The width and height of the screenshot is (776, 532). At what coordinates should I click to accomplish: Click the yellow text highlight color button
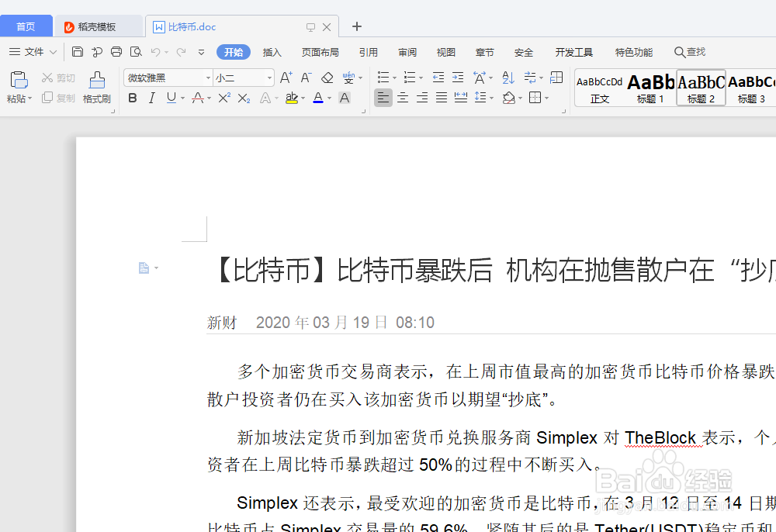[x=292, y=98]
